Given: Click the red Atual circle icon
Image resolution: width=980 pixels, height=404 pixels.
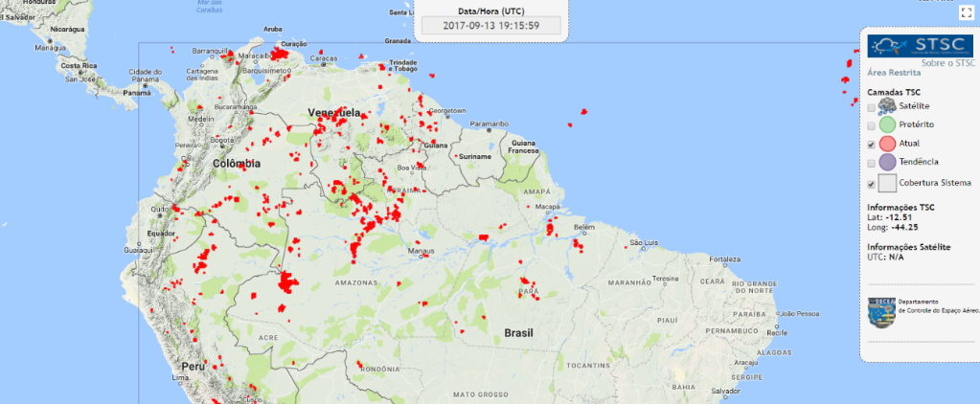Looking at the screenshot, I should [x=886, y=144].
